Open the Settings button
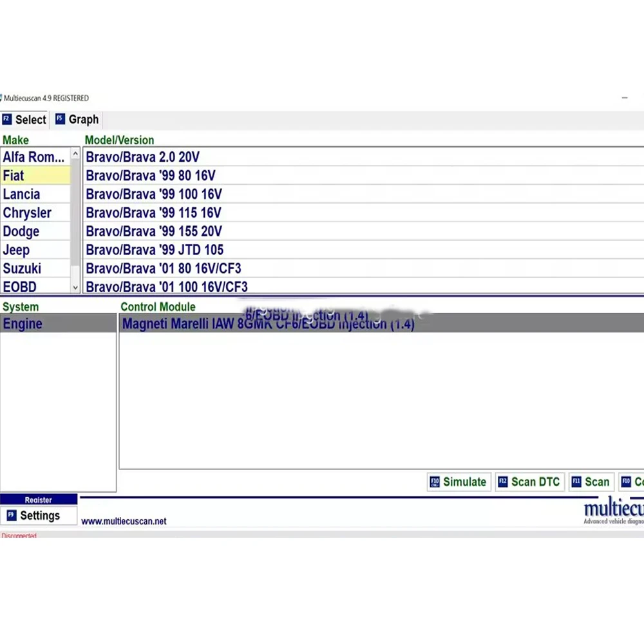The image size is (644, 644). (x=39, y=515)
